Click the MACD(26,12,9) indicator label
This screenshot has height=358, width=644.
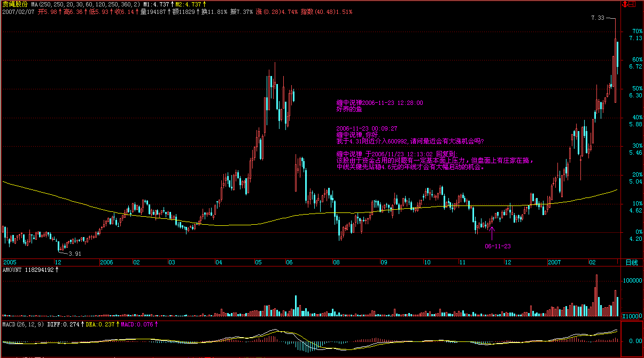[22, 324]
